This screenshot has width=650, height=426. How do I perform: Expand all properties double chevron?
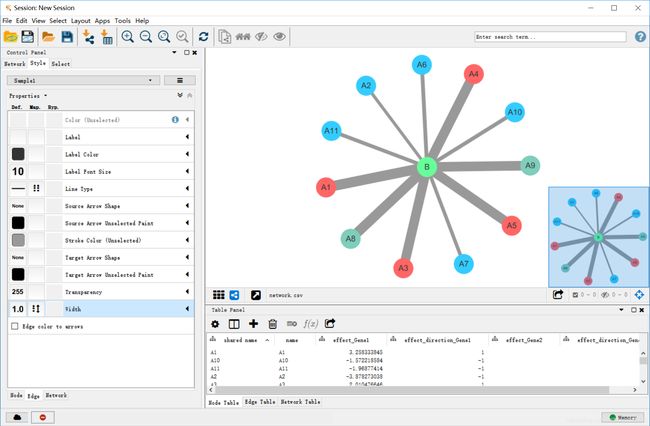coord(180,95)
